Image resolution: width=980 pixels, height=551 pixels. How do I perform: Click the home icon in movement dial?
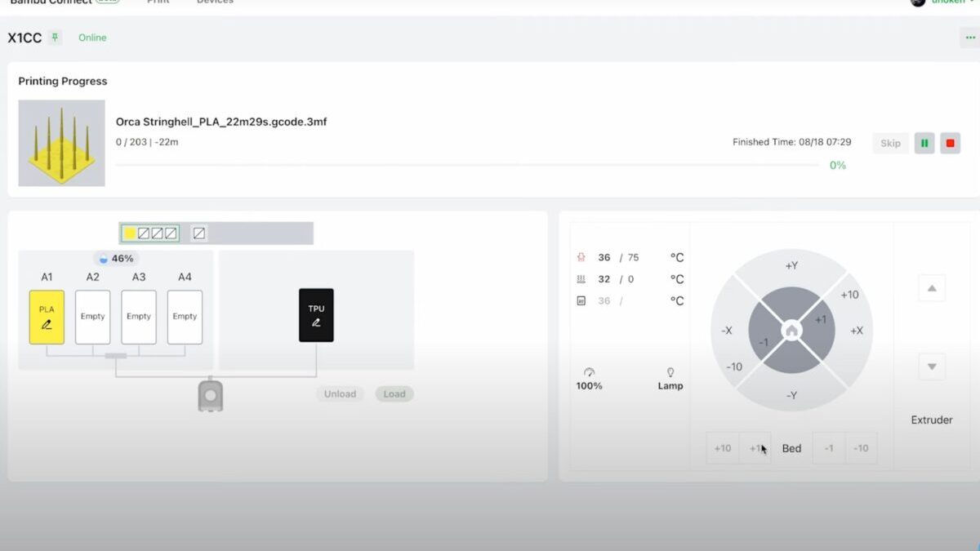791,331
